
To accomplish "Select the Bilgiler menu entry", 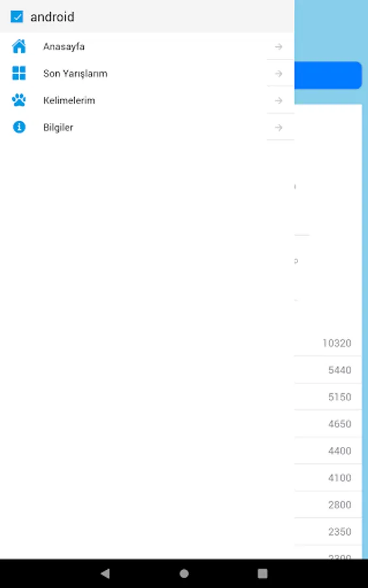I will point(147,127).
